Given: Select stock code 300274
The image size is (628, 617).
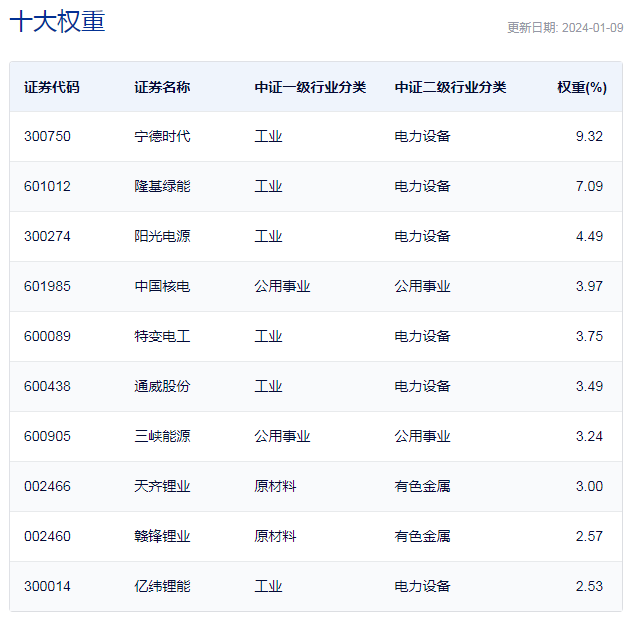Looking at the screenshot, I should [47, 236].
